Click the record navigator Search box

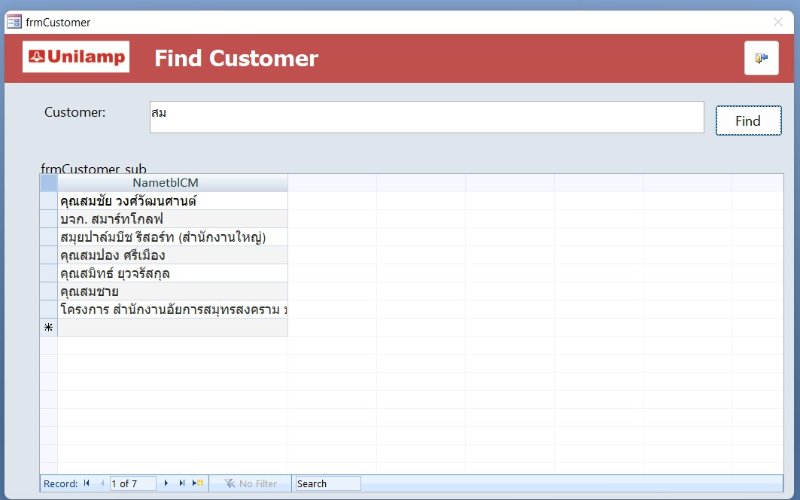coord(326,483)
